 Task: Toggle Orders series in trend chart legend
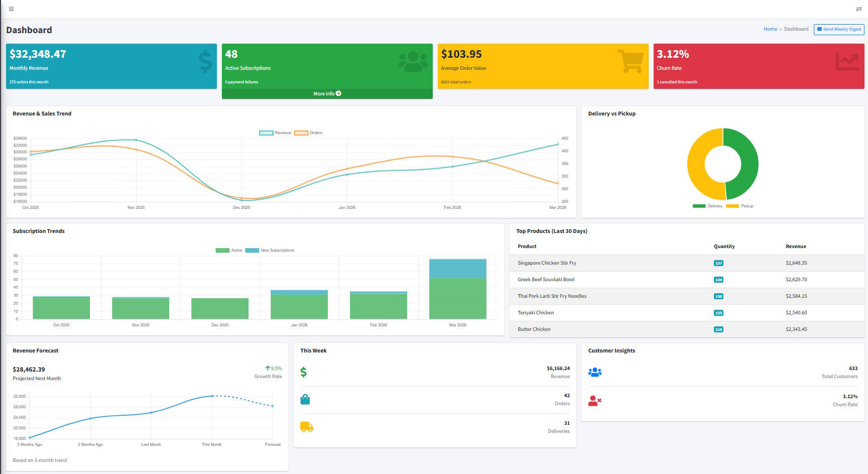click(308, 133)
